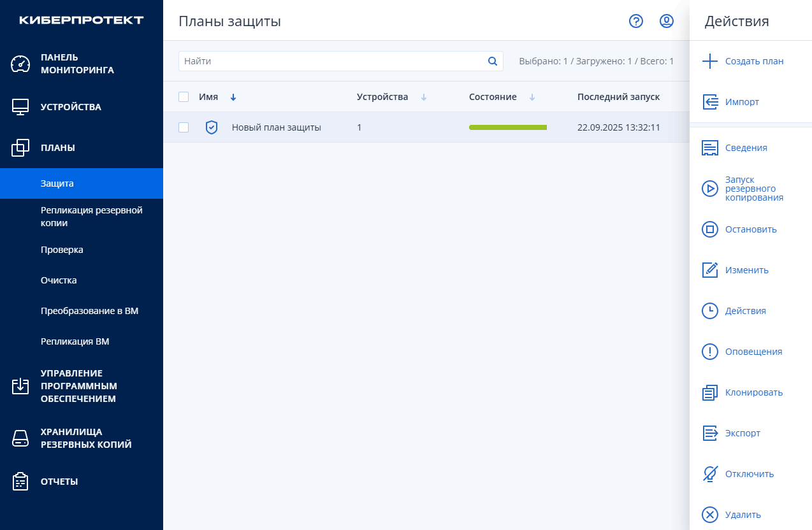Open Проверка in the sidebar
The width and height of the screenshot is (812, 530).
pyautogui.click(x=62, y=250)
